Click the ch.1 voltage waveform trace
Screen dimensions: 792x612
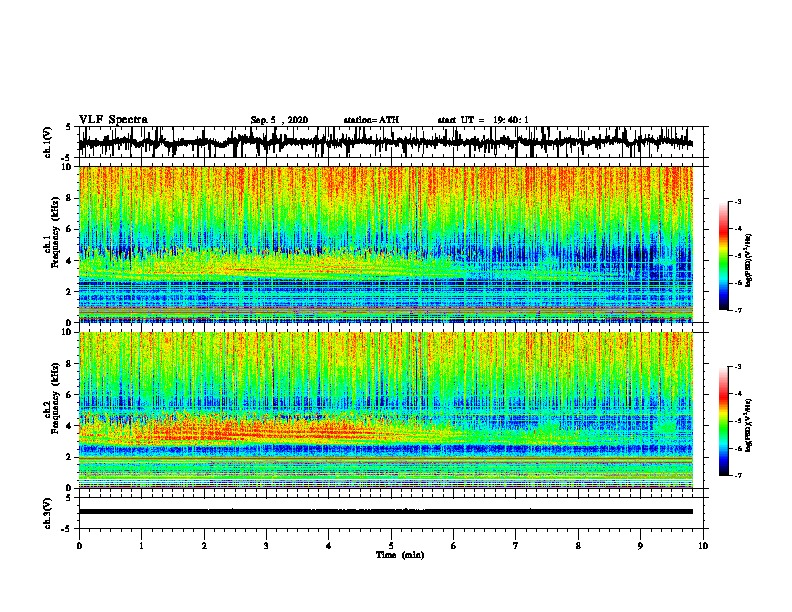coord(385,142)
